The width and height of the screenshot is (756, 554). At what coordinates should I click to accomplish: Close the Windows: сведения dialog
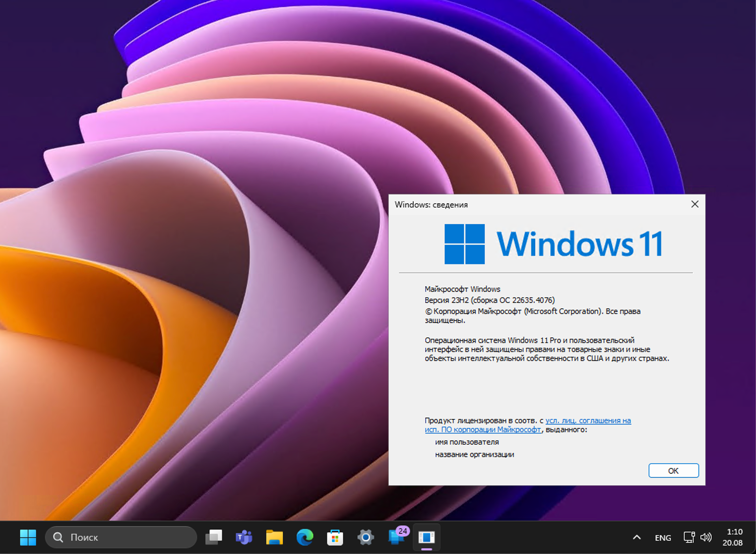coord(695,204)
